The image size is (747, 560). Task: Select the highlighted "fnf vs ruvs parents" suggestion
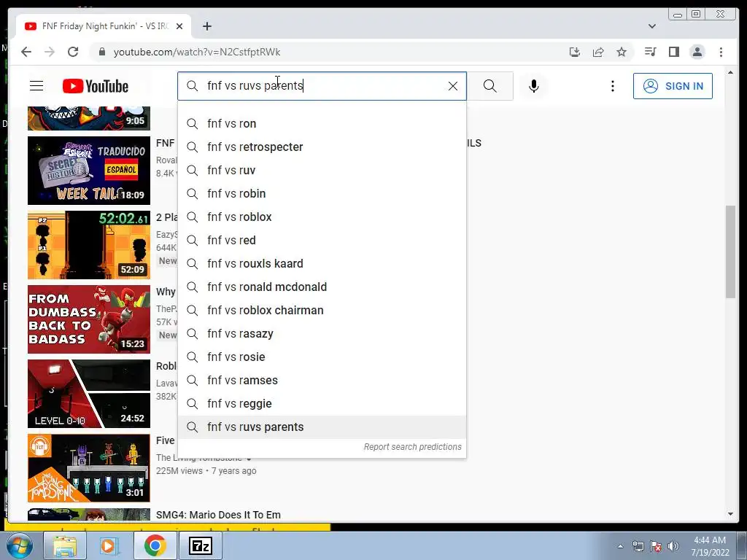coord(322,427)
